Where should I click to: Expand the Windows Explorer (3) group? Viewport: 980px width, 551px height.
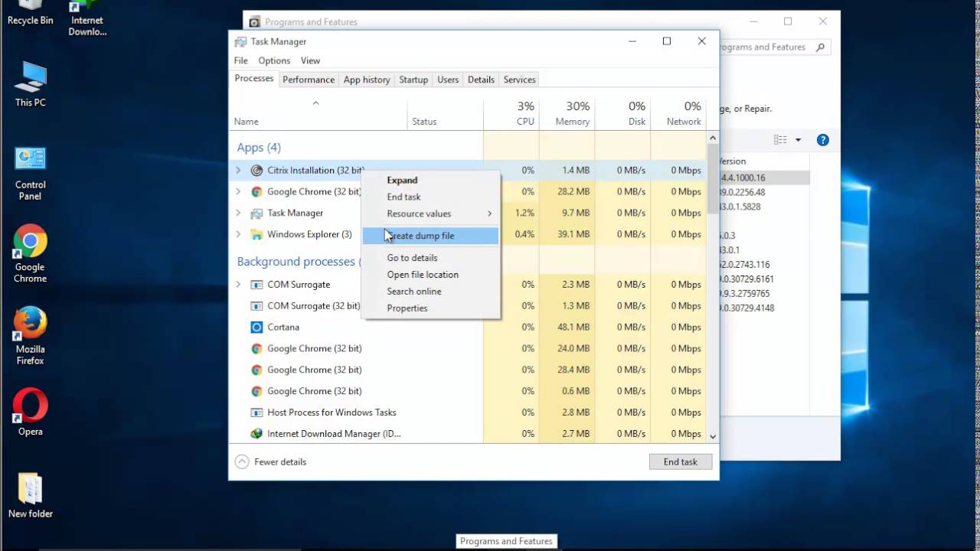(238, 234)
